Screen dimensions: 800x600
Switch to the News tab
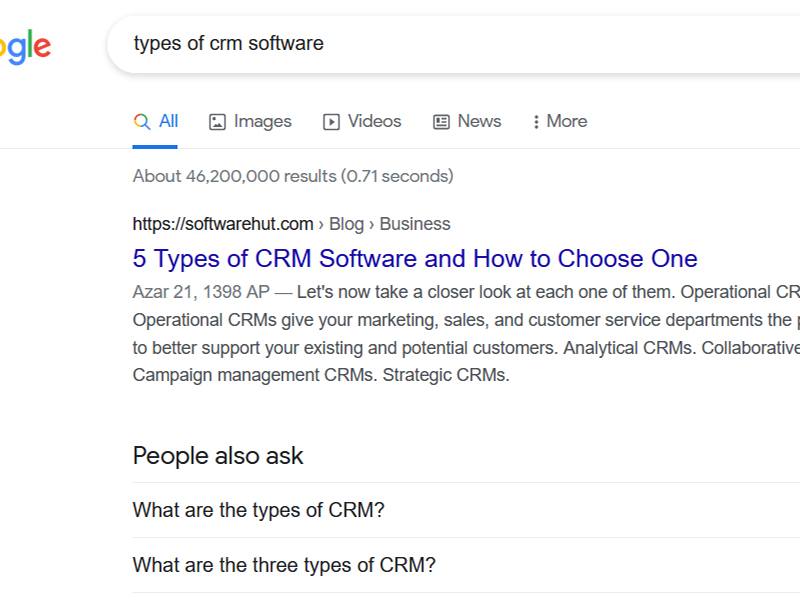[479, 121]
